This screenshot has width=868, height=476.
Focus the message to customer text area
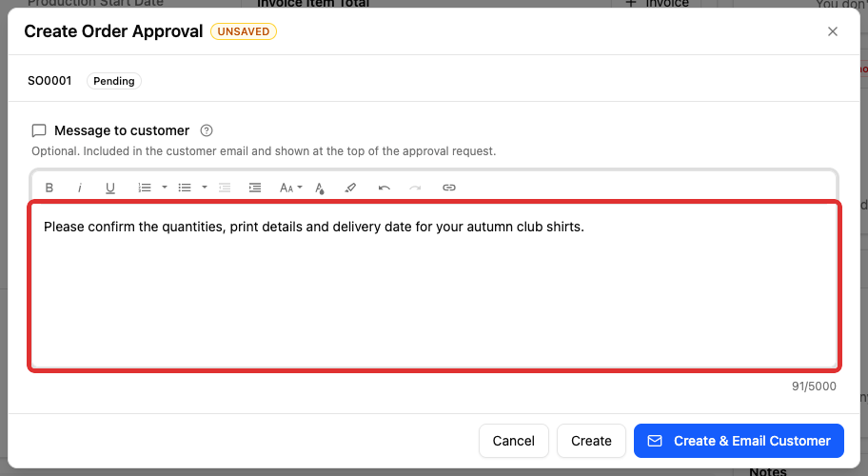click(435, 286)
